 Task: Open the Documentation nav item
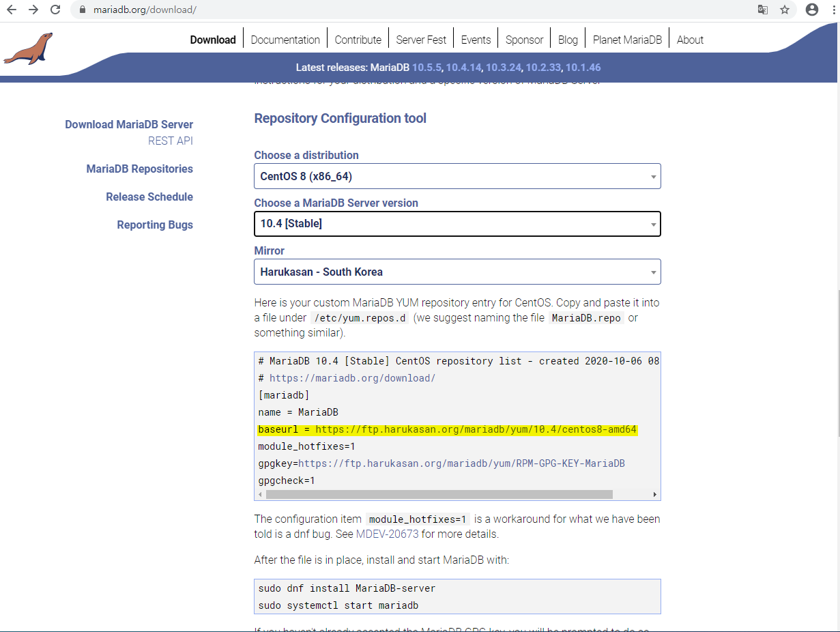coord(285,40)
